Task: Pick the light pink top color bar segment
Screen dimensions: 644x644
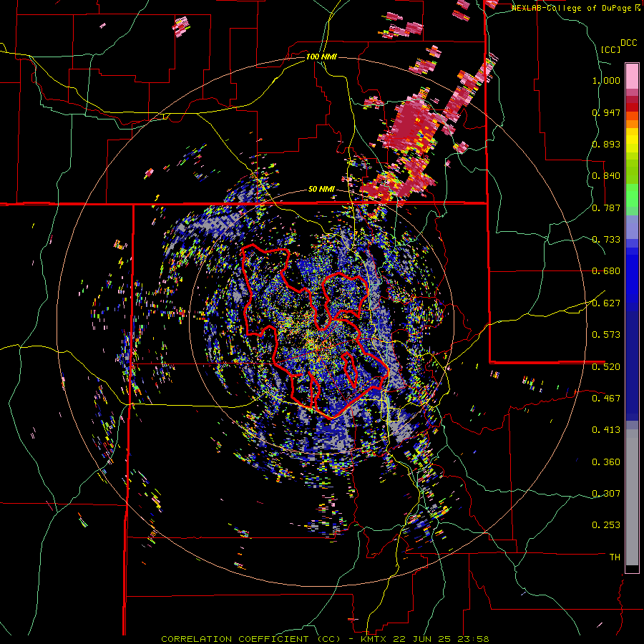Action: coord(632,76)
